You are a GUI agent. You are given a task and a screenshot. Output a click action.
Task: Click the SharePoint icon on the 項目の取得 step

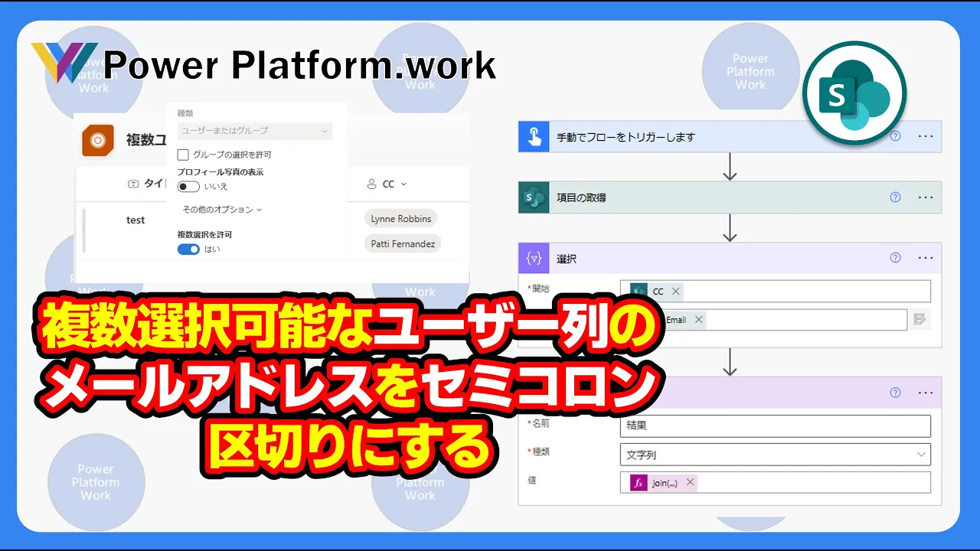(534, 197)
